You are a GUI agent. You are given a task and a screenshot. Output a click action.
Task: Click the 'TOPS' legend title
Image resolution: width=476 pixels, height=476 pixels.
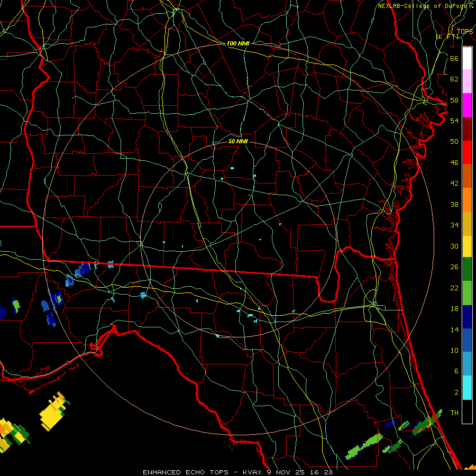pyautogui.click(x=465, y=31)
